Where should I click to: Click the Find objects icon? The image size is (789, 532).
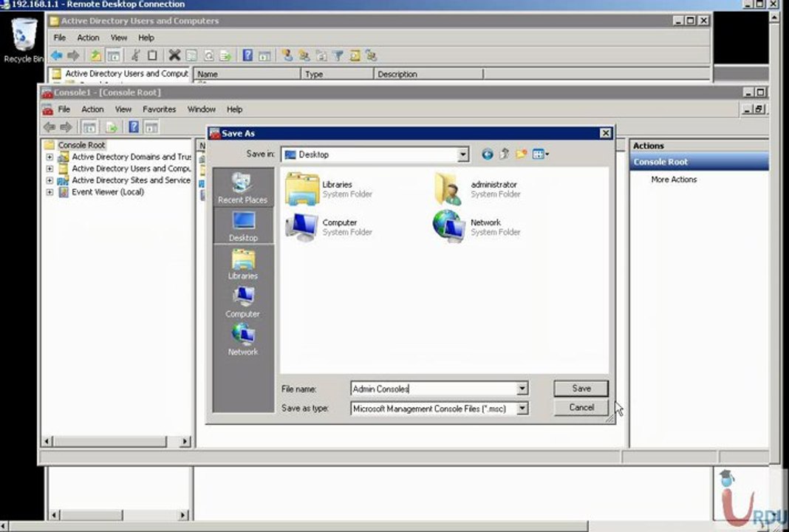point(355,55)
